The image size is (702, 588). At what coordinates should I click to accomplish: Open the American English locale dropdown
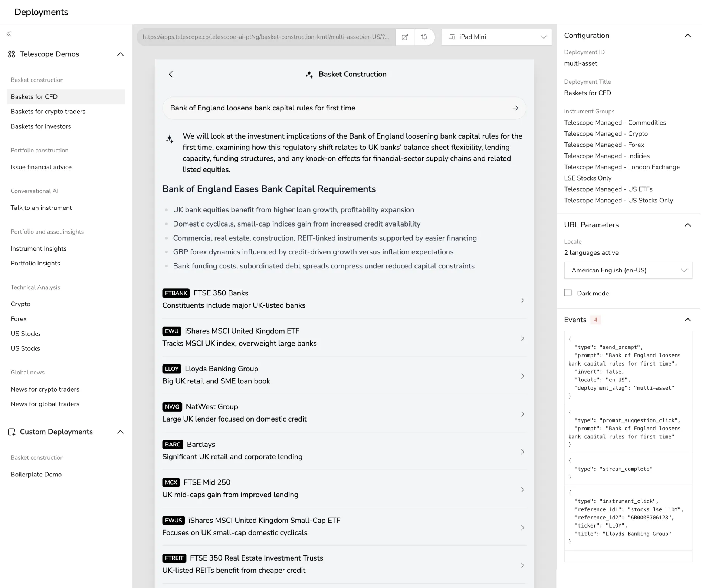pyautogui.click(x=684, y=270)
